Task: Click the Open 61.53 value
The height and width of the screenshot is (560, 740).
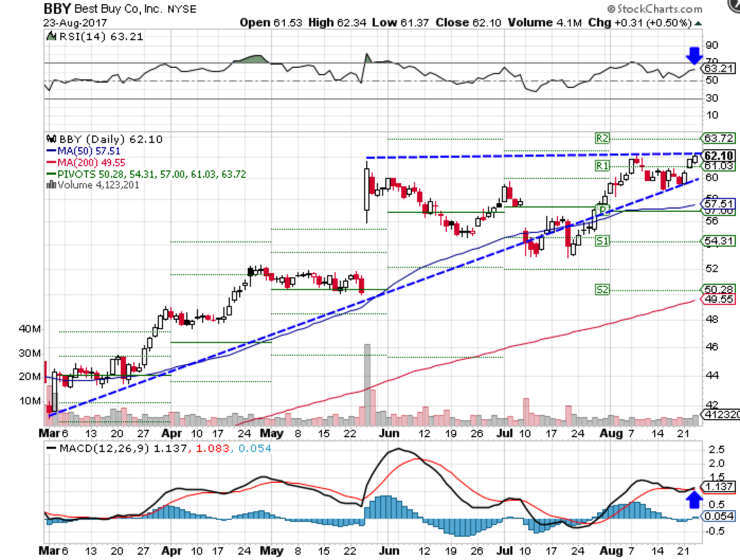Action: [x=271, y=23]
